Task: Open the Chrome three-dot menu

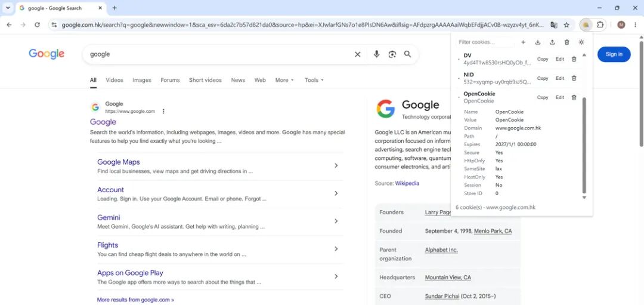Action: [635, 25]
